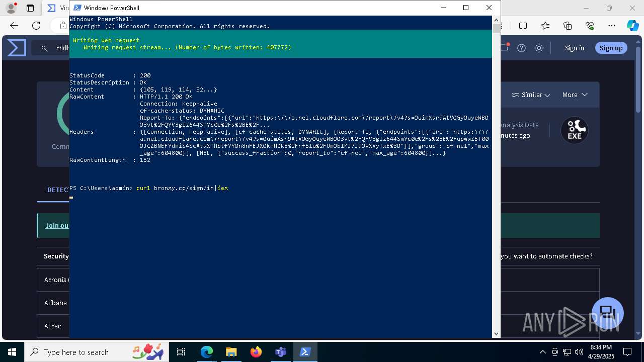644x362 pixels.
Task: Open File Explorer from taskbar
Action: click(x=231, y=352)
